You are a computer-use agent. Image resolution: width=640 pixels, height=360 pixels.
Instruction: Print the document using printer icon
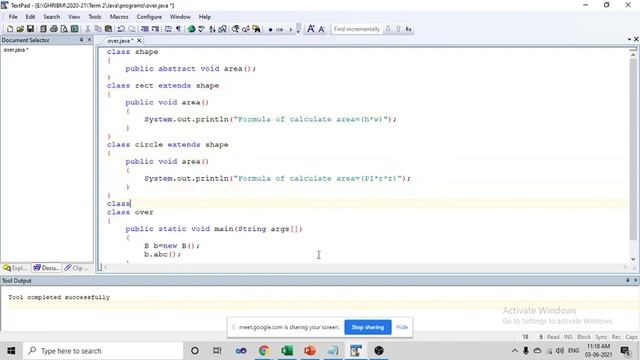coord(53,29)
